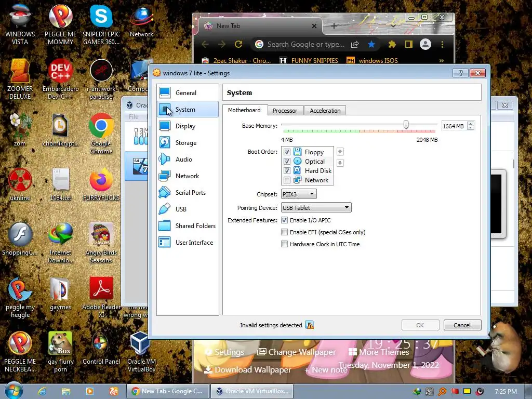Click the settings dialog help button

pos(460,73)
